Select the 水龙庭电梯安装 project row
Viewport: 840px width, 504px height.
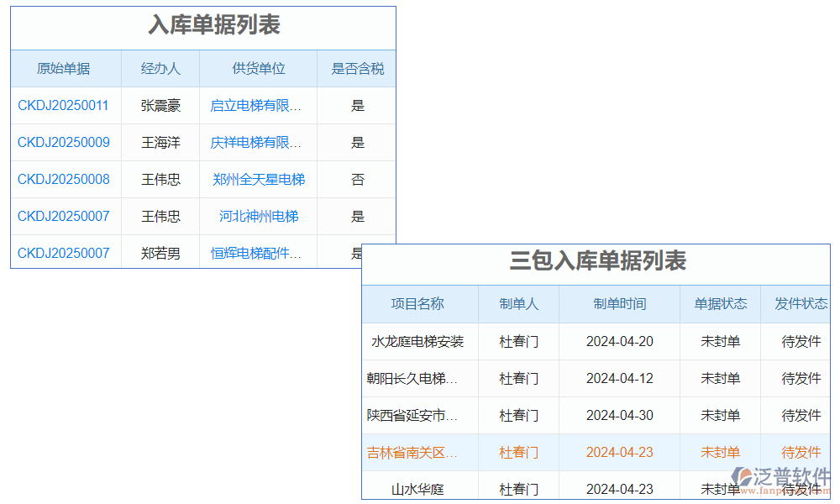(419, 341)
